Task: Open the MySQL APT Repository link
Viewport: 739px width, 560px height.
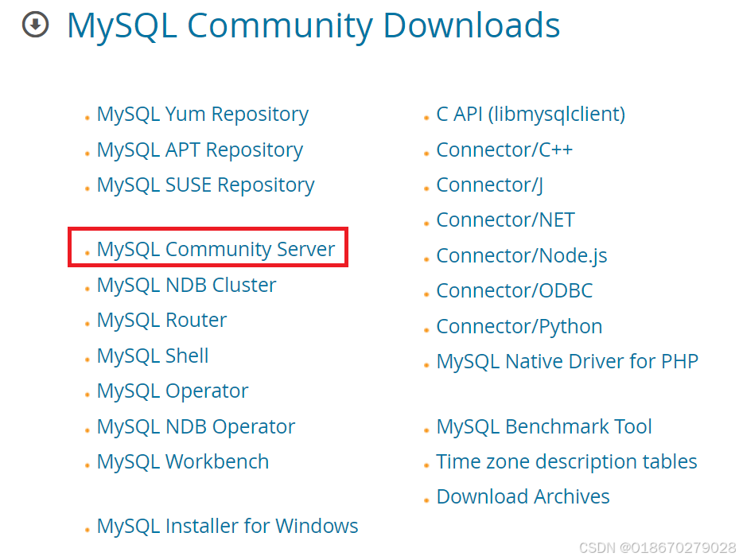Action: (200, 150)
